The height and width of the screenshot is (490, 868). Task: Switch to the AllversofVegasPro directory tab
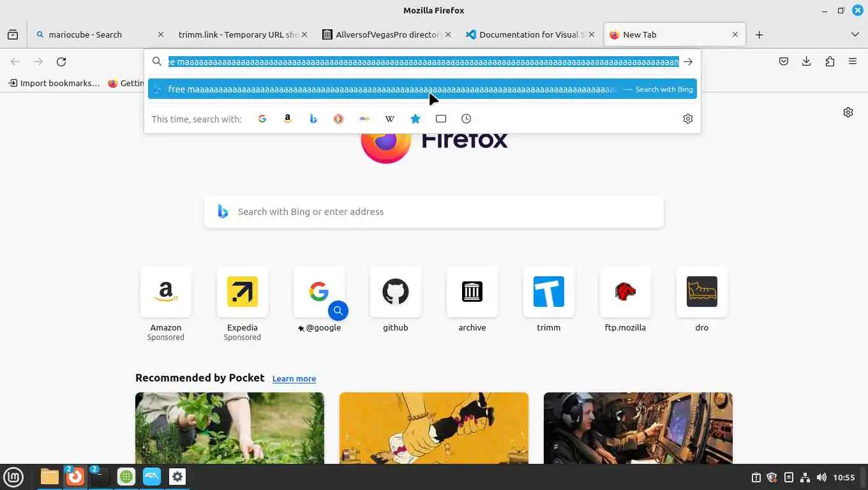[385, 34]
